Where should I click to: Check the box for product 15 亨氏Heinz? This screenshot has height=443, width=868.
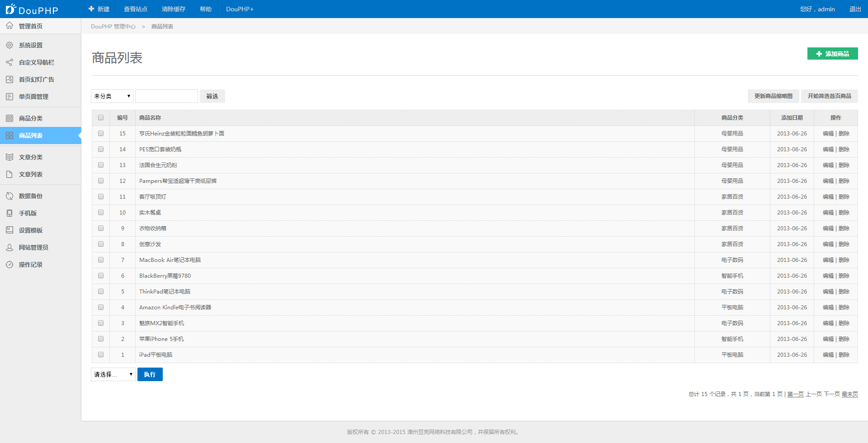[101, 133]
